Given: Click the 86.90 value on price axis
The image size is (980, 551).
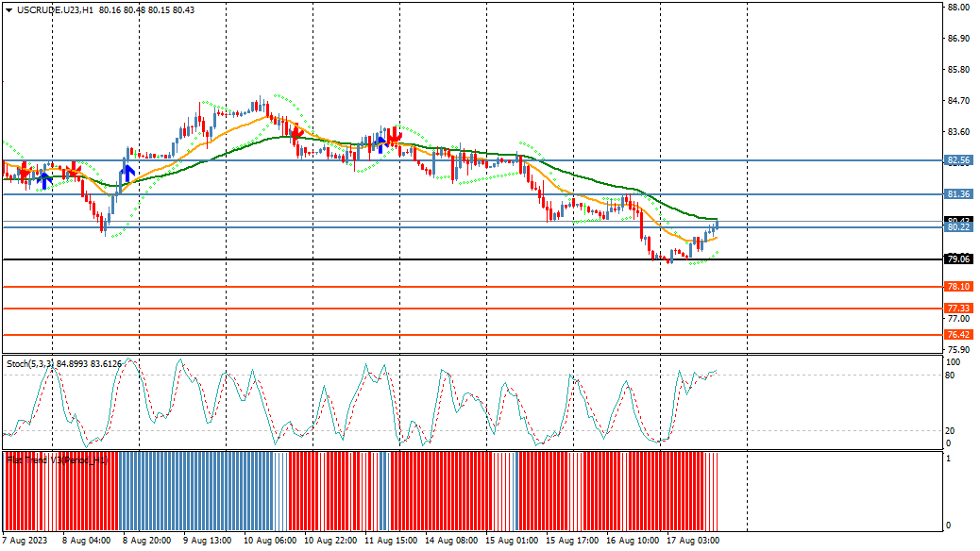Looking at the screenshot, I should point(958,39).
